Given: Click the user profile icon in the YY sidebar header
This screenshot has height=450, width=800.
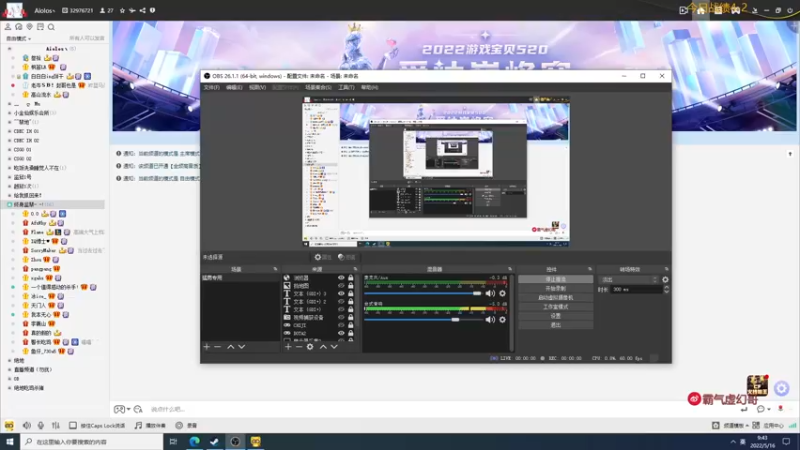Looking at the screenshot, I should [x=8, y=27].
